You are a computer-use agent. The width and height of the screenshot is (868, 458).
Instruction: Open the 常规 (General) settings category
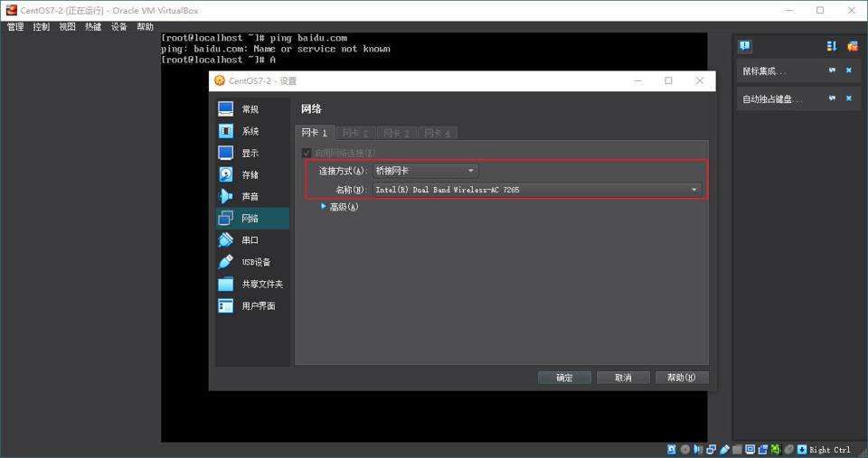250,109
